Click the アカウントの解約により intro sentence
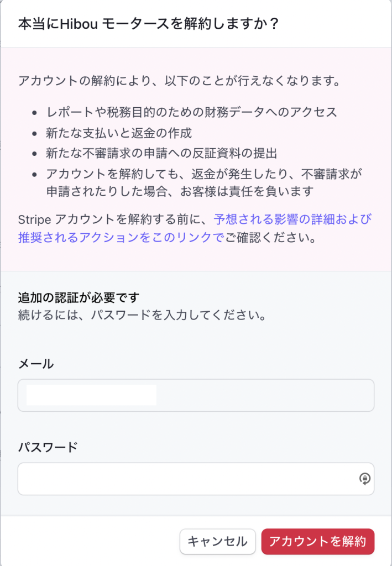Screen dimensions: 392x566 pyautogui.click(x=178, y=81)
